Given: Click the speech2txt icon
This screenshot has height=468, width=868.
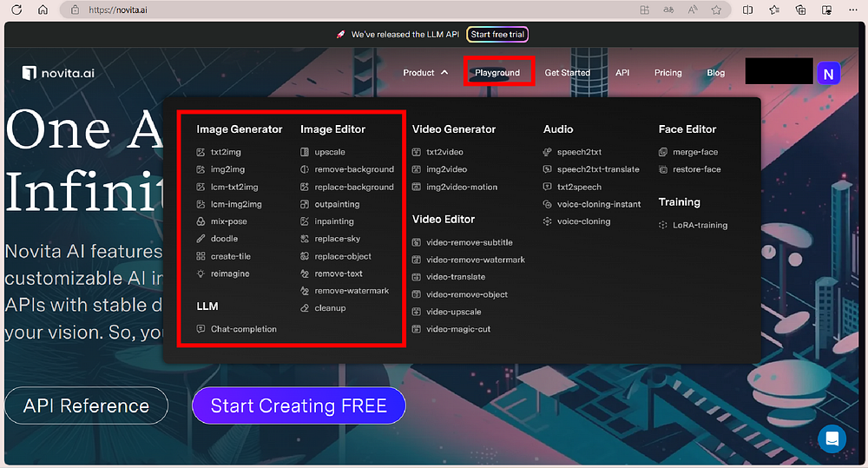Looking at the screenshot, I should pos(547,152).
